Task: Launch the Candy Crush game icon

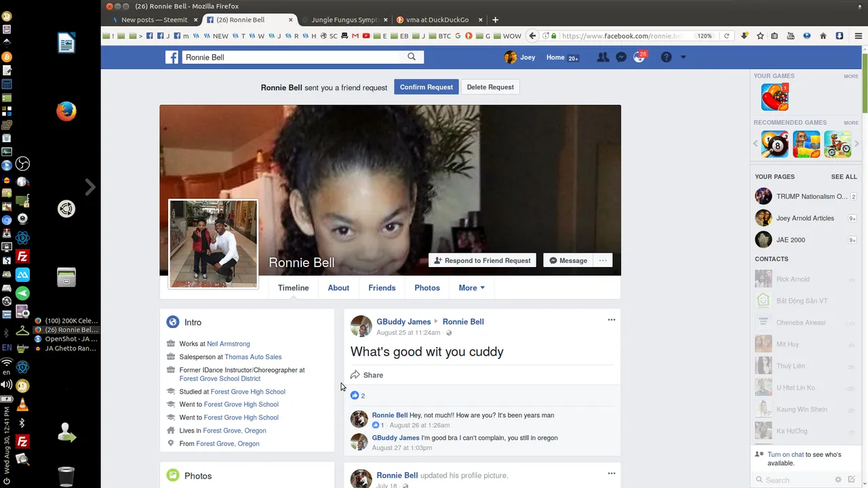Action: tap(774, 97)
